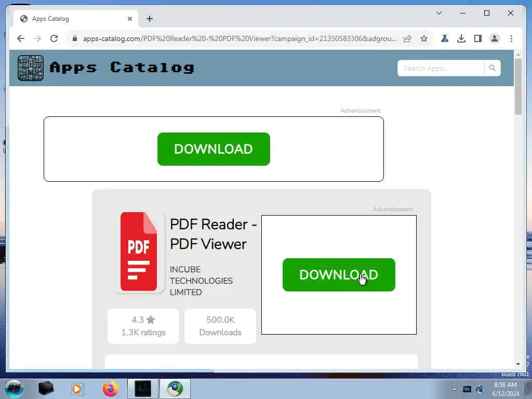532x399 pixels.
Task: Click the Apps Catalog grid logo
Action: [x=31, y=68]
